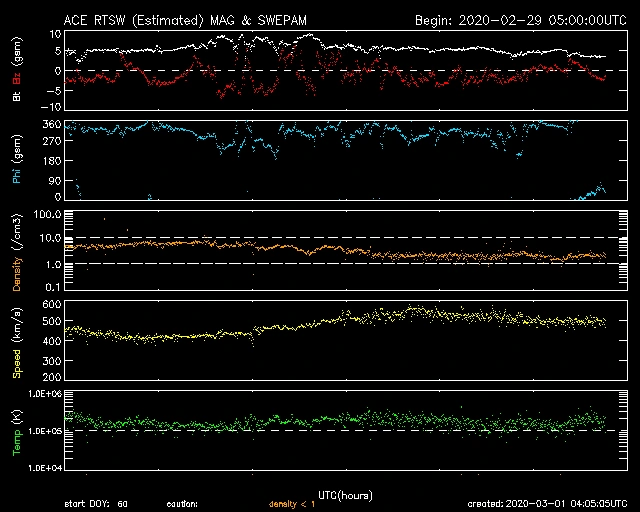Click the orange density < 1 legend
Image resolution: width=640 pixels, height=512 pixels.
click(x=292, y=504)
